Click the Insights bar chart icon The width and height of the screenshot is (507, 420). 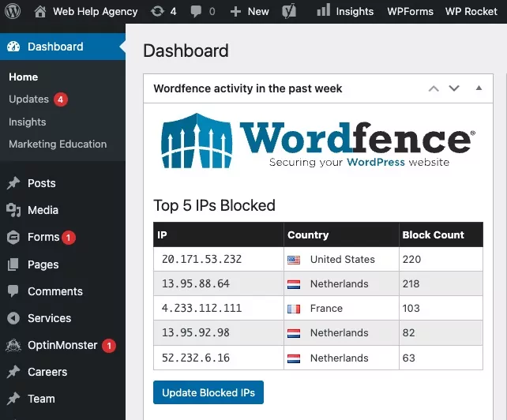pyautogui.click(x=323, y=10)
